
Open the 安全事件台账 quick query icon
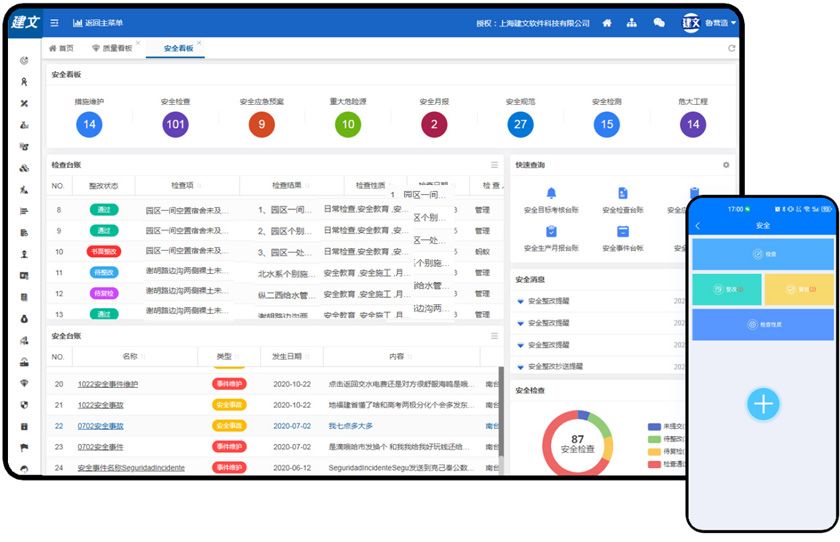tap(622, 231)
